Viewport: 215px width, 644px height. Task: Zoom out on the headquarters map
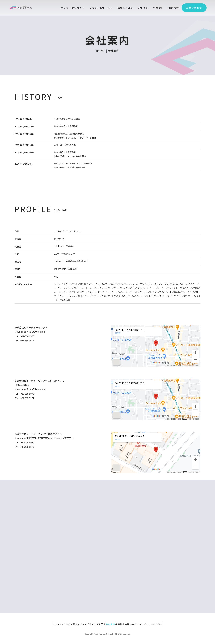tap(195, 360)
